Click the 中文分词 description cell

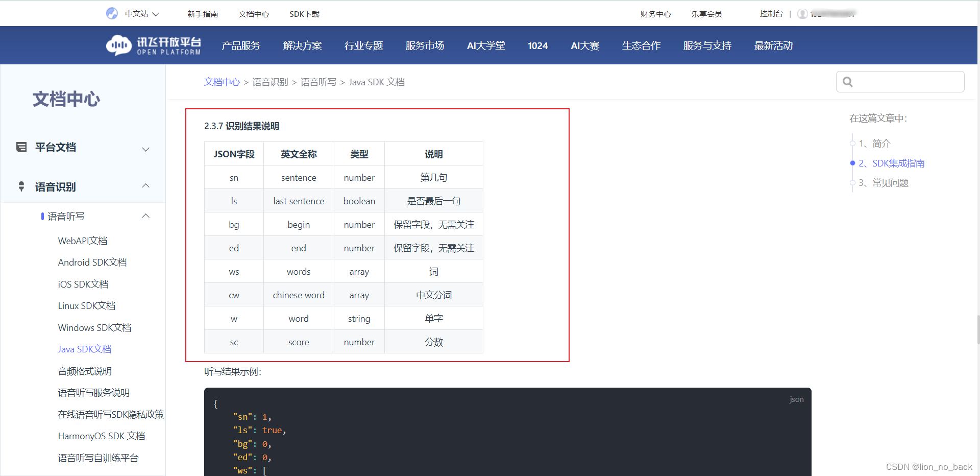[x=434, y=295]
